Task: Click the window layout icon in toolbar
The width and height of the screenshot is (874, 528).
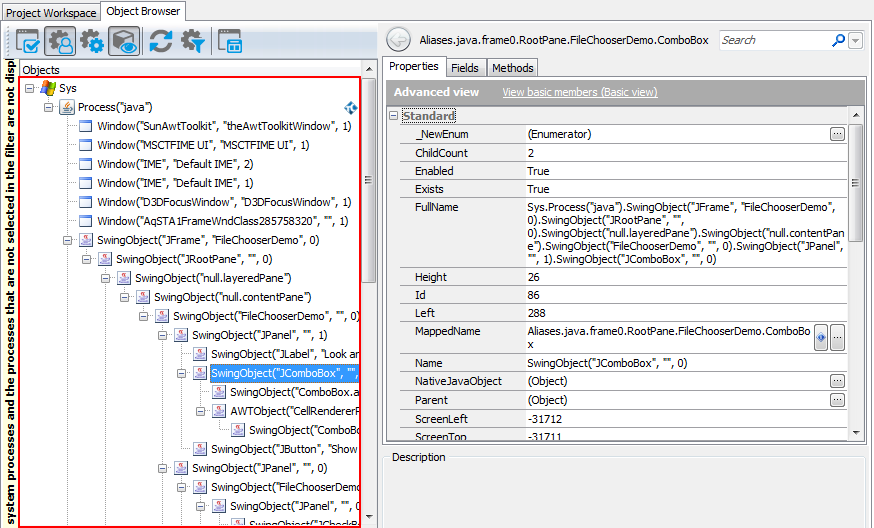Action: pos(229,41)
